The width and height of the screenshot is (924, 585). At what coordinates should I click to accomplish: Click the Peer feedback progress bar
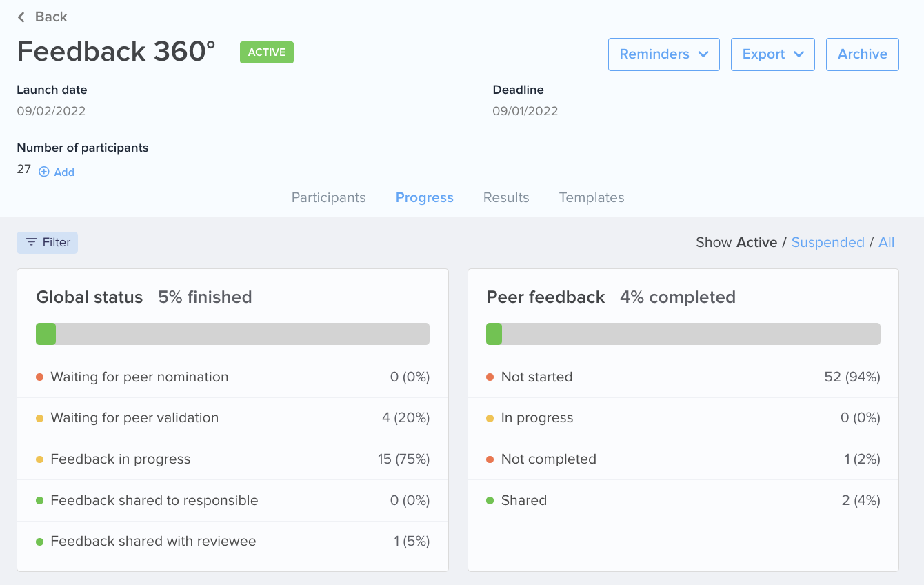click(683, 334)
